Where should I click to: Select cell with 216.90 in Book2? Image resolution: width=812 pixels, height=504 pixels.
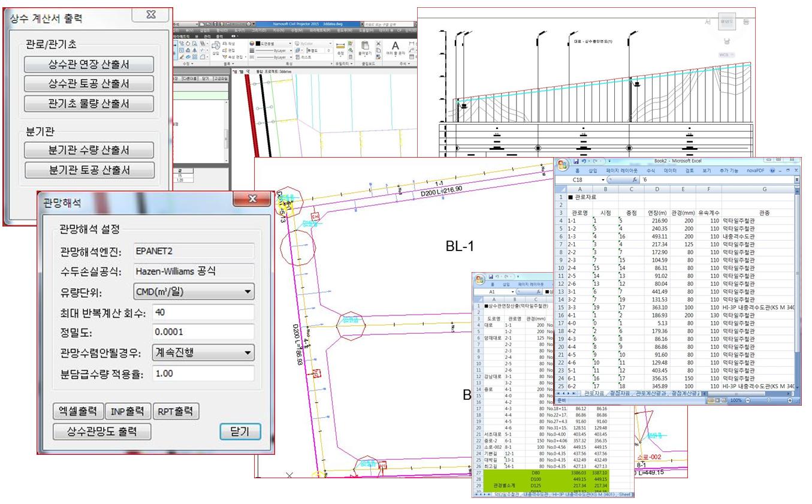pyautogui.click(x=657, y=221)
